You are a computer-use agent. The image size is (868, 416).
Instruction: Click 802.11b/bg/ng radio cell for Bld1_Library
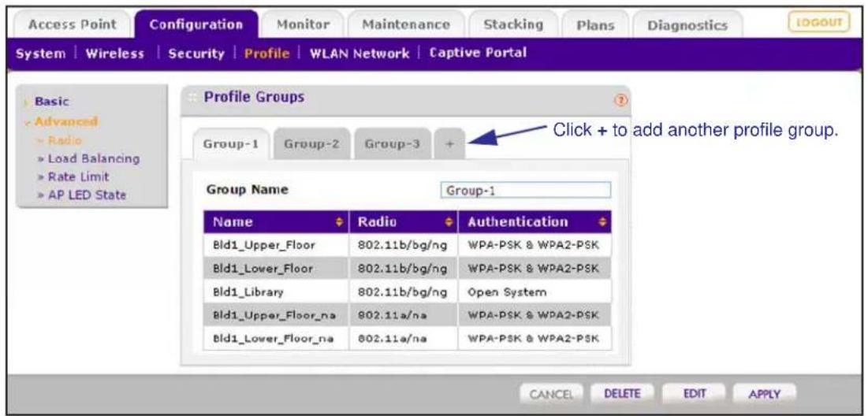point(404,292)
